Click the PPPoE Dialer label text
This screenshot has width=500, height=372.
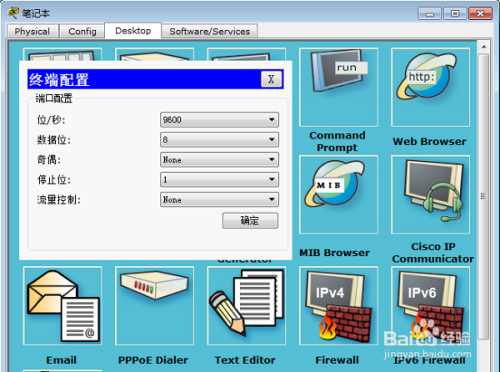point(153,360)
